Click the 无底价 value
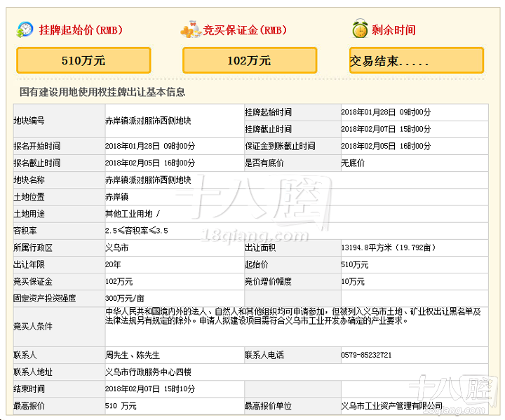 point(353,163)
